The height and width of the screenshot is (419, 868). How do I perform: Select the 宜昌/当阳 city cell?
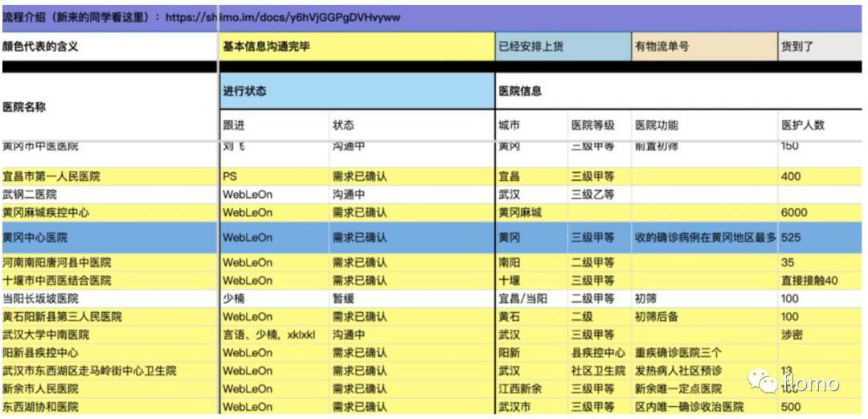pos(531,298)
